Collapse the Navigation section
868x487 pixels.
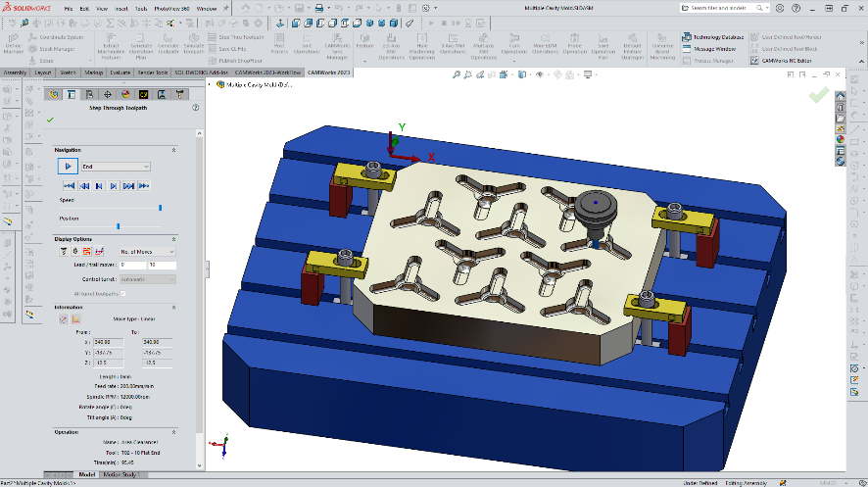point(173,150)
